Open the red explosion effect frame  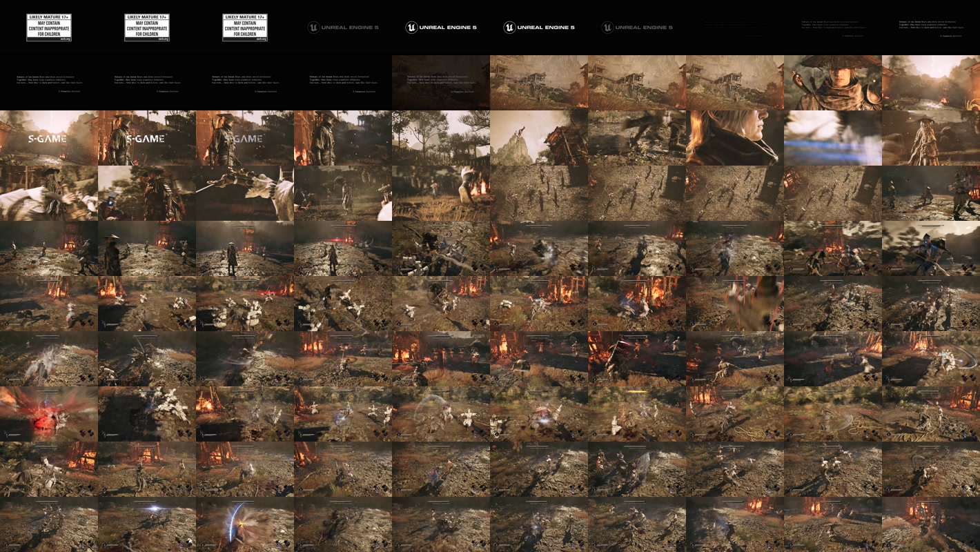pos(49,414)
